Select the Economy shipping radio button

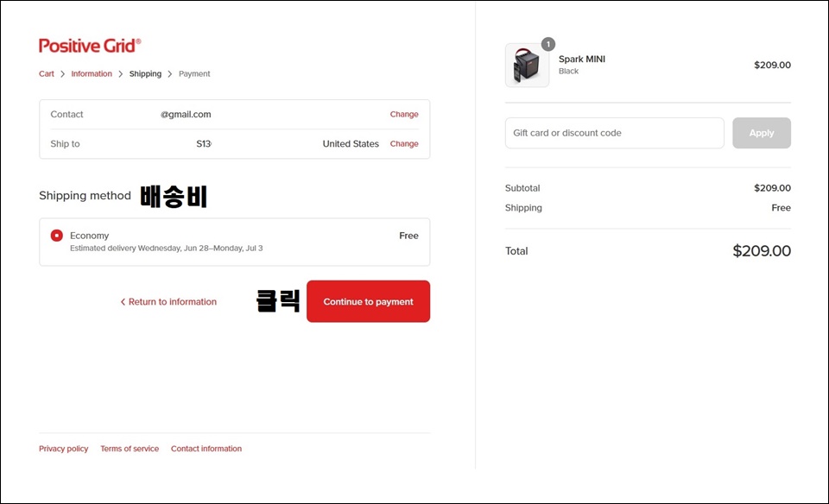(57, 236)
